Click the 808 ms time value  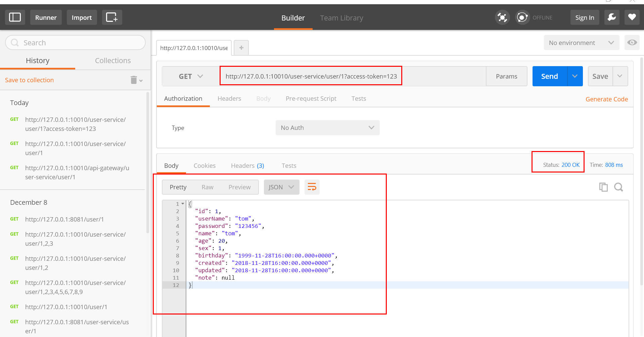click(x=614, y=165)
